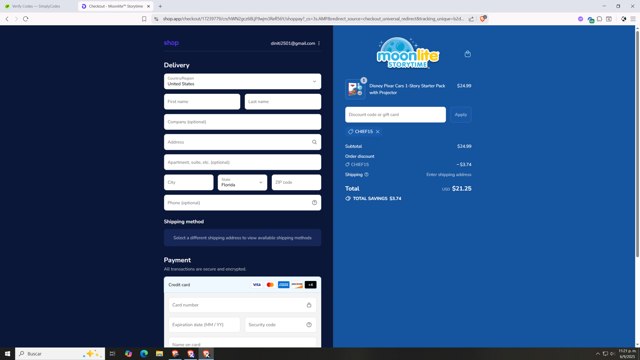Open account options menu next to email
This screenshot has width=640, height=360.
click(x=319, y=43)
